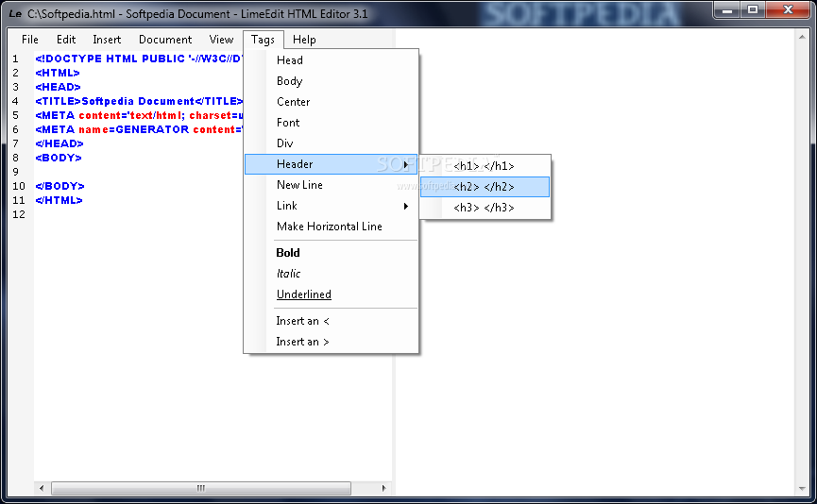
Task: Open the File menu
Action: pyautogui.click(x=29, y=40)
